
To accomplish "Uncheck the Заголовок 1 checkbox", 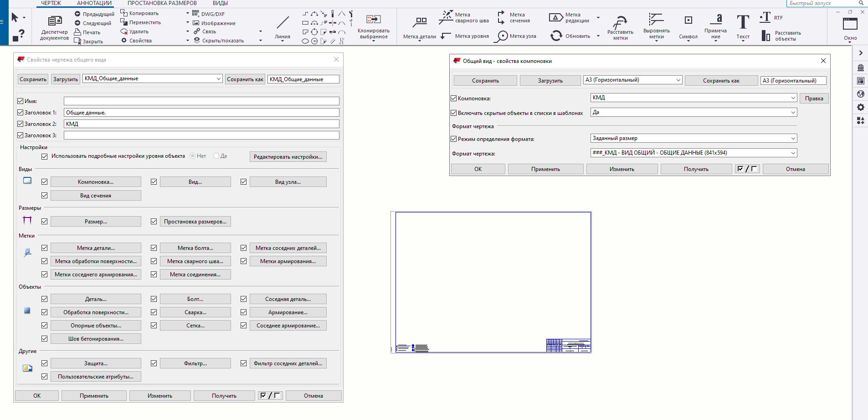I will pyautogui.click(x=21, y=113).
